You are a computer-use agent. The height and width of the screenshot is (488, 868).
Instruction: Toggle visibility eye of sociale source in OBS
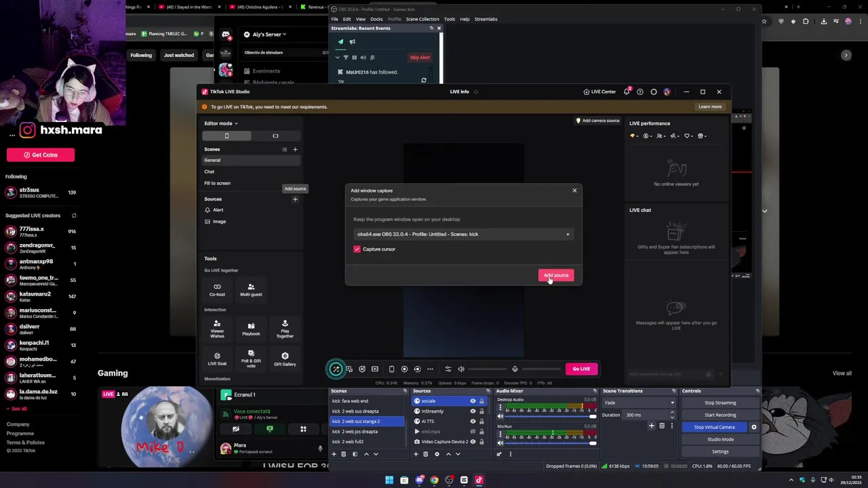pyautogui.click(x=473, y=401)
